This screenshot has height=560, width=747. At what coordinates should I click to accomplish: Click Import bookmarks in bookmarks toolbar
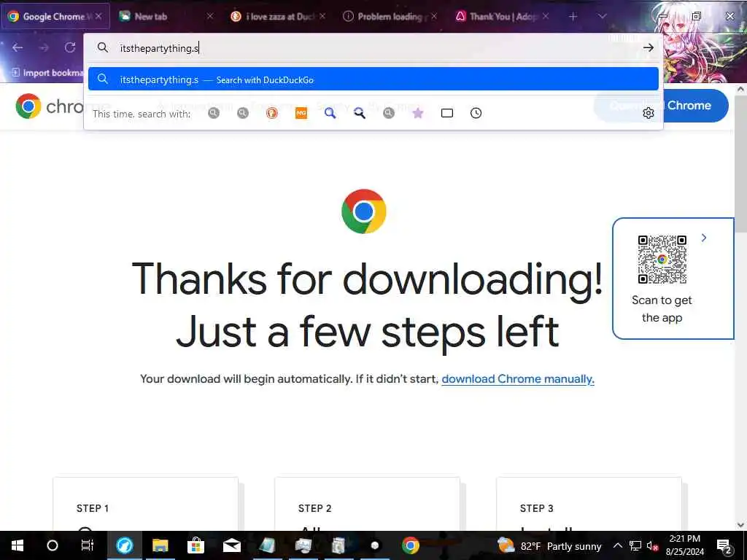(x=47, y=73)
